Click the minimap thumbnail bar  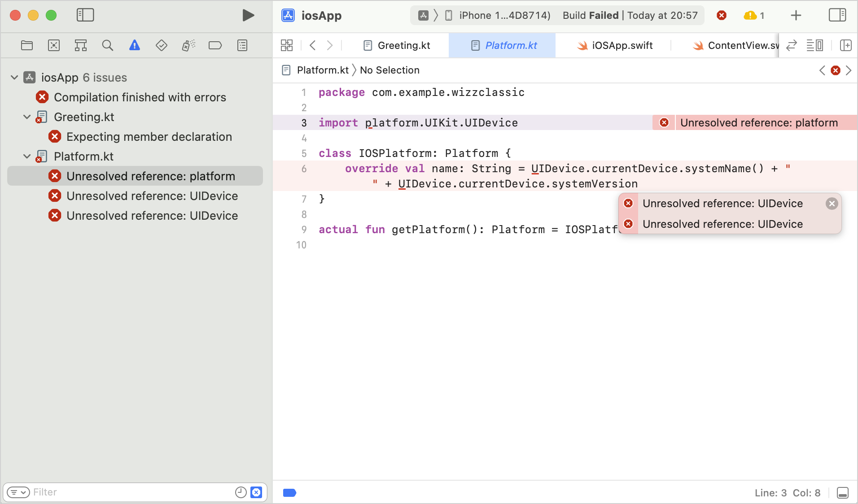click(x=289, y=493)
